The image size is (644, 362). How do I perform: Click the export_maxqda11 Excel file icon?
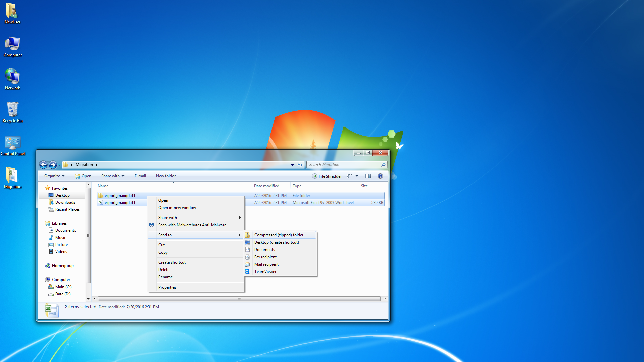coord(100,202)
